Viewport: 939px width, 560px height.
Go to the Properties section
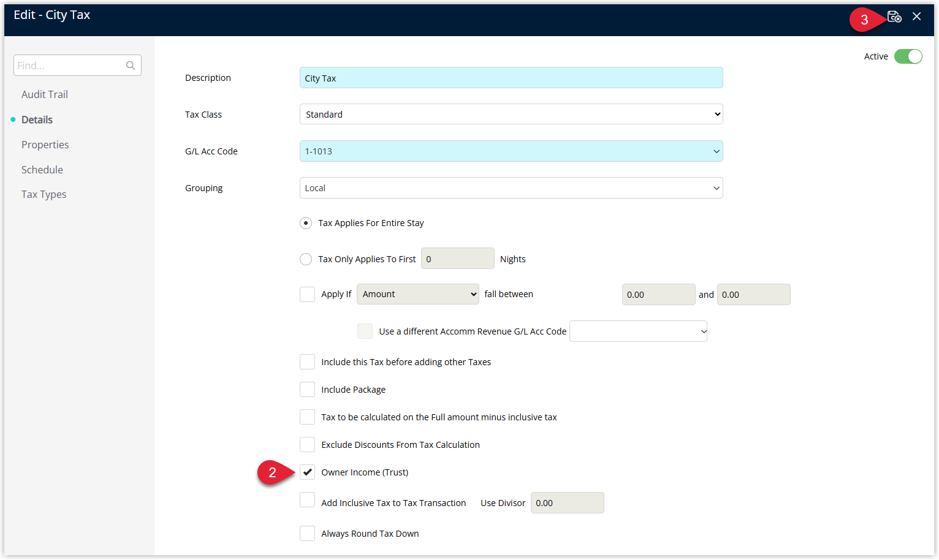(x=45, y=145)
